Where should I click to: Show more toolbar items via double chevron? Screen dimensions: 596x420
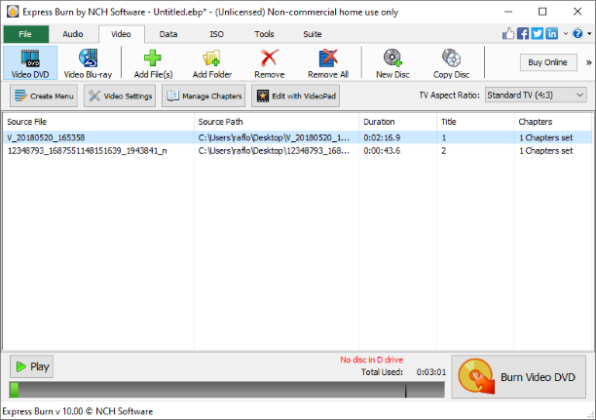pos(589,62)
